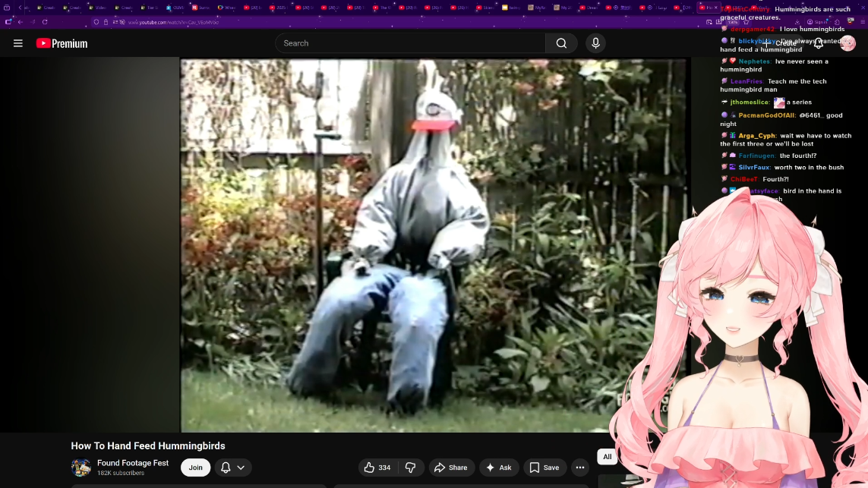Open sidebar toggle in browser toolbar
Image resolution: width=868 pixels, height=488 pixels.
click(8, 22)
